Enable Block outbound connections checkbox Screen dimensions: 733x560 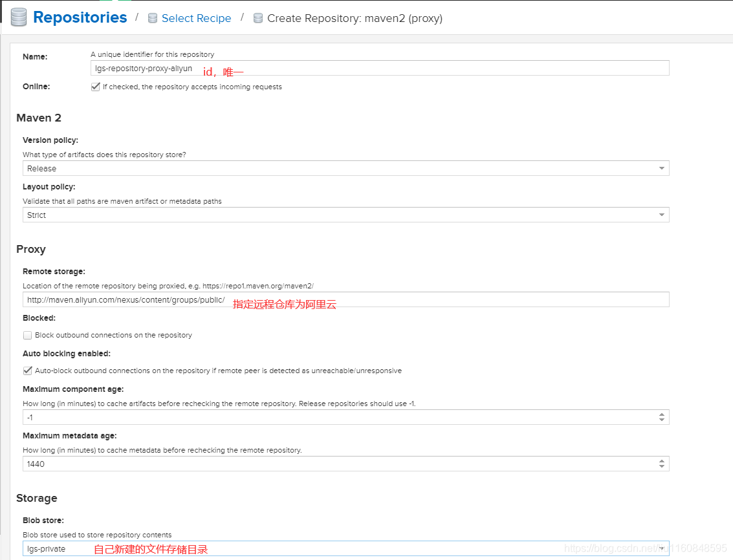(28, 335)
